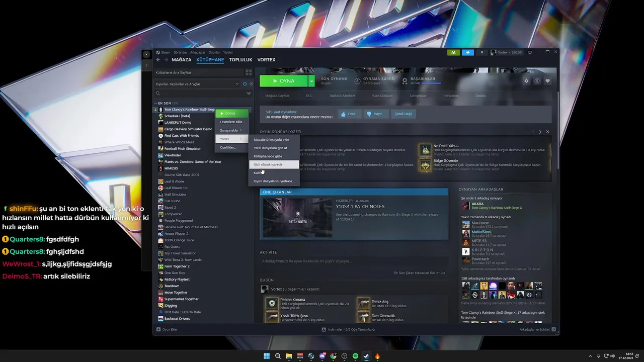Click activity comment input field
The height and width of the screenshot is (362, 644).
[x=353, y=261]
